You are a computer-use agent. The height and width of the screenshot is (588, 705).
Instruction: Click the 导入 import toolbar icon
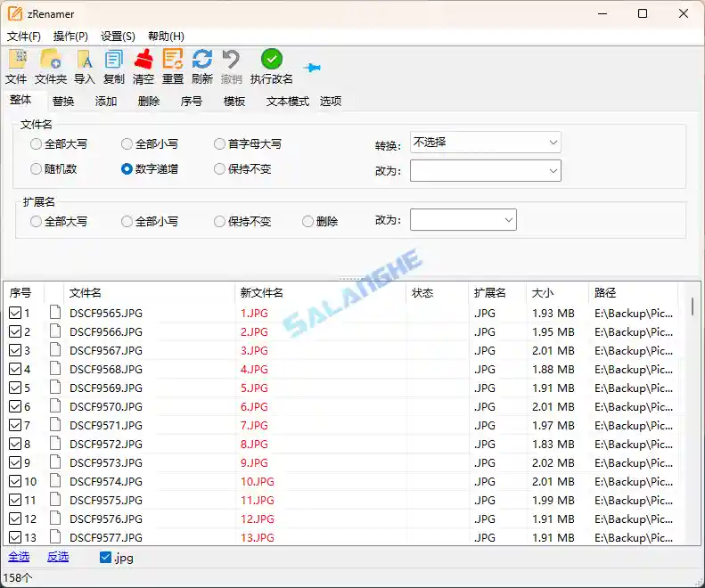84,60
